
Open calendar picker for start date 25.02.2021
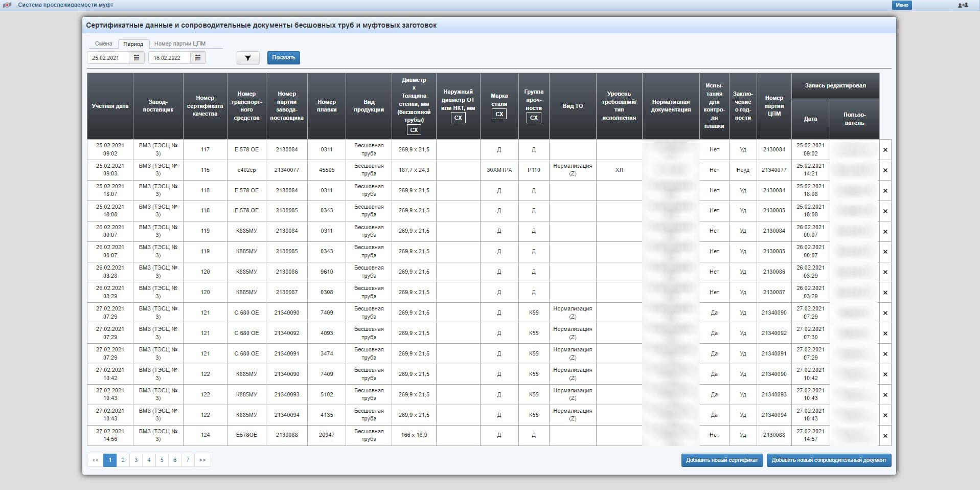(x=136, y=58)
